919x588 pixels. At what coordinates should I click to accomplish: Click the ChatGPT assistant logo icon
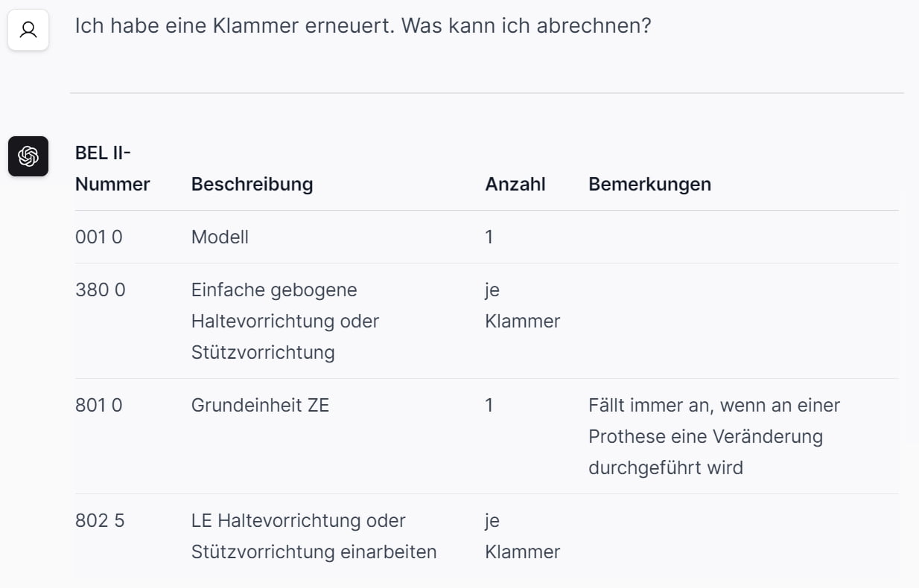coord(28,156)
